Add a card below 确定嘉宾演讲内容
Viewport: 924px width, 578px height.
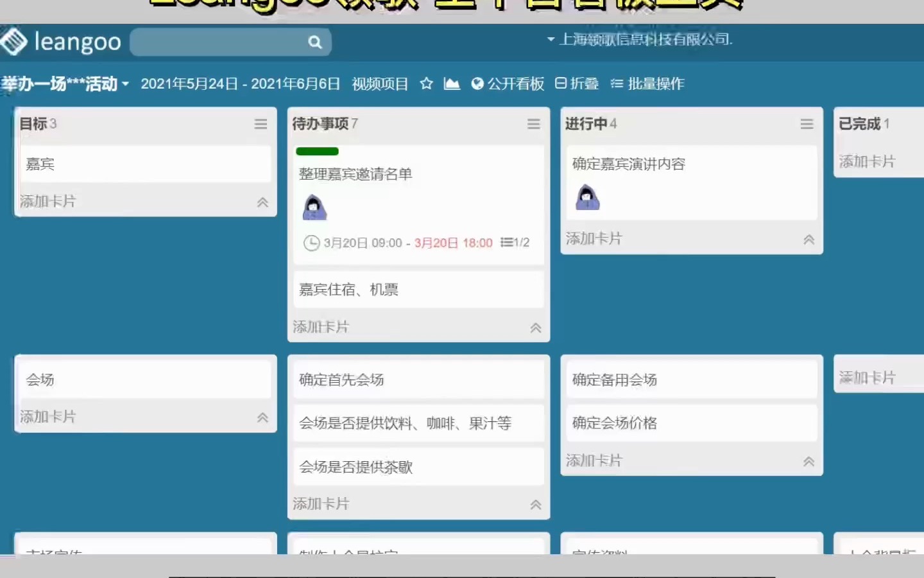click(x=594, y=239)
